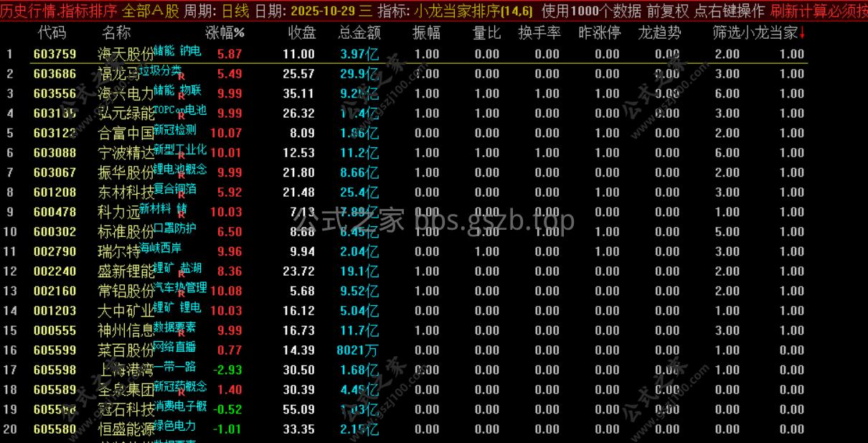Change the 周期: 日线 period setting

point(217,11)
